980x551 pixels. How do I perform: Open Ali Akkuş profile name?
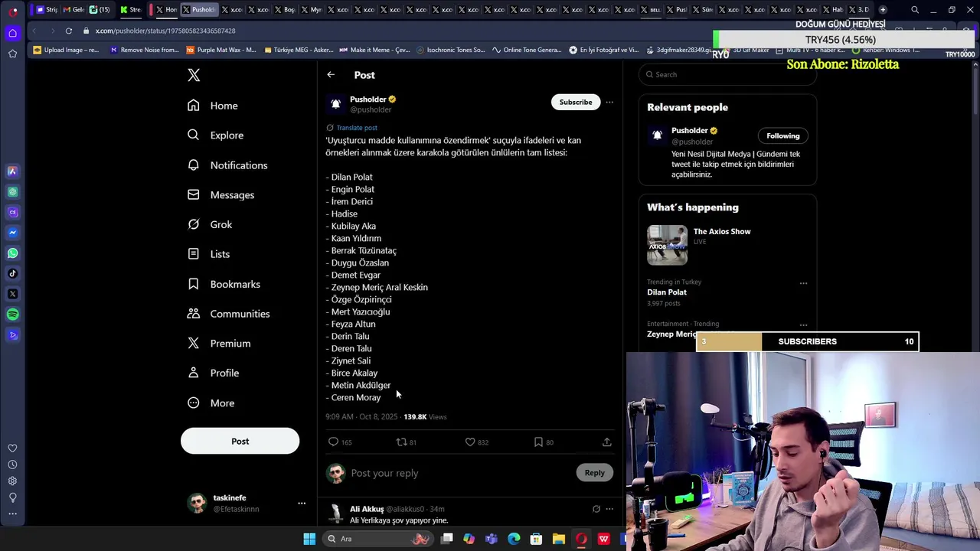367,509
